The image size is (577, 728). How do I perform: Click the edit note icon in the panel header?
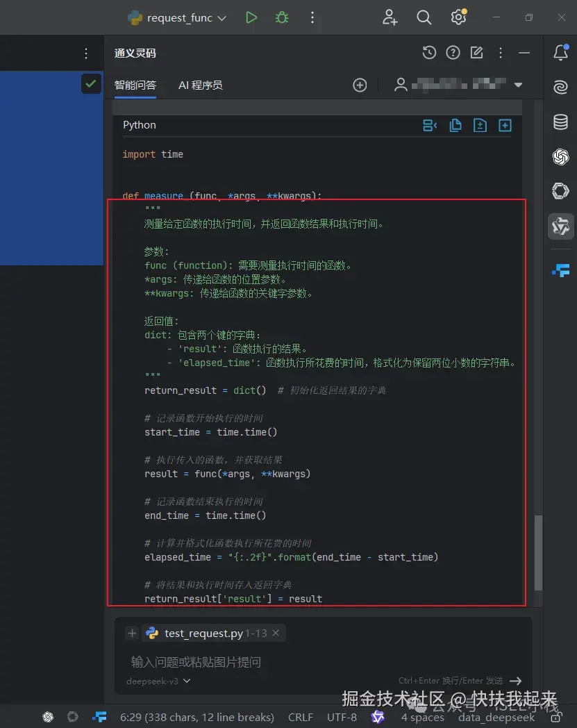pyautogui.click(x=477, y=53)
